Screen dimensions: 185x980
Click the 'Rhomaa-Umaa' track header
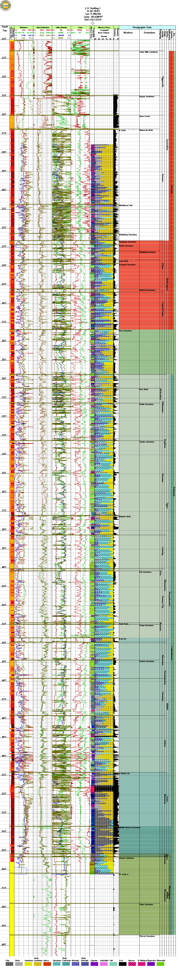click(104, 28)
